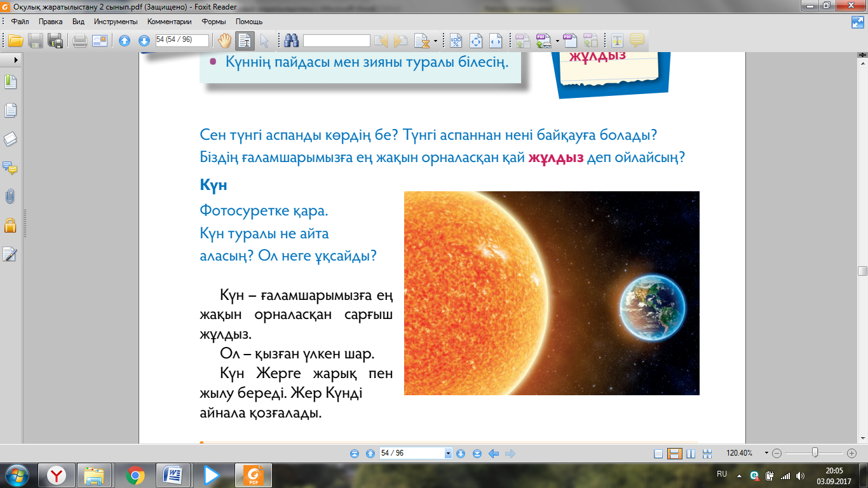Enable Facing pages view mode
The width and height of the screenshot is (868, 488).
click(x=691, y=454)
